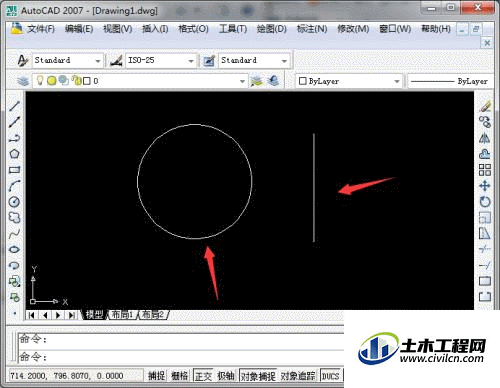Open the Table Style manager icon
The width and height of the screenshot is (500, 388).
pos(209,61)
